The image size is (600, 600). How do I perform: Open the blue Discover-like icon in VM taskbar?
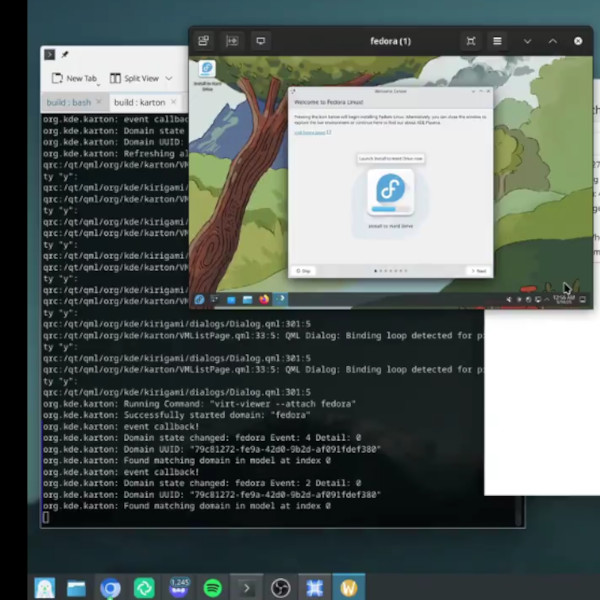tap(231, 300)
